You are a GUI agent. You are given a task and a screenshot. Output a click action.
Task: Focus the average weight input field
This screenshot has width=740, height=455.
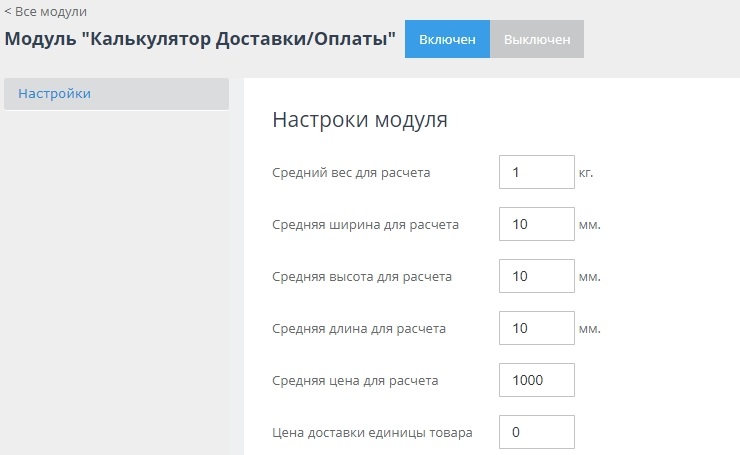(536, 173)
